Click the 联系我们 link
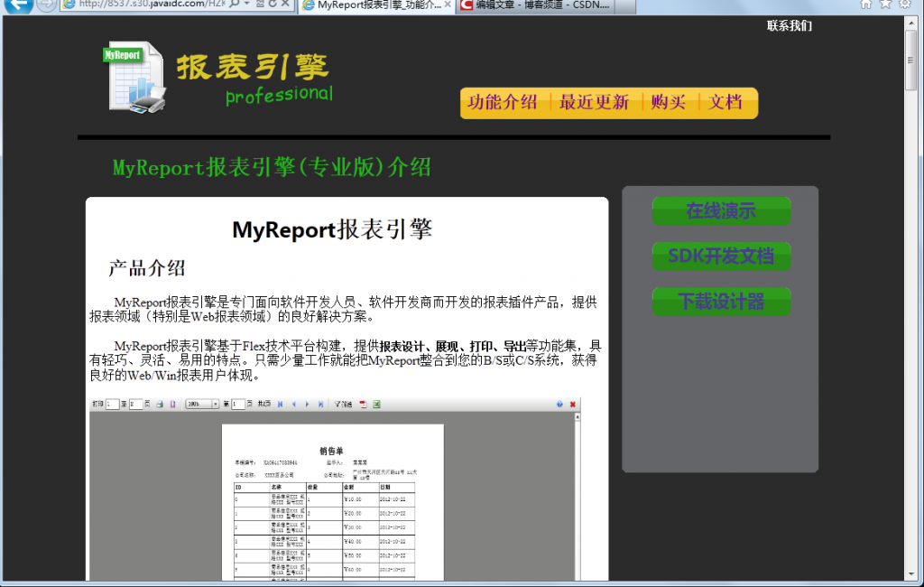Screen dimensions: 924x587 [x=789, y=25]
